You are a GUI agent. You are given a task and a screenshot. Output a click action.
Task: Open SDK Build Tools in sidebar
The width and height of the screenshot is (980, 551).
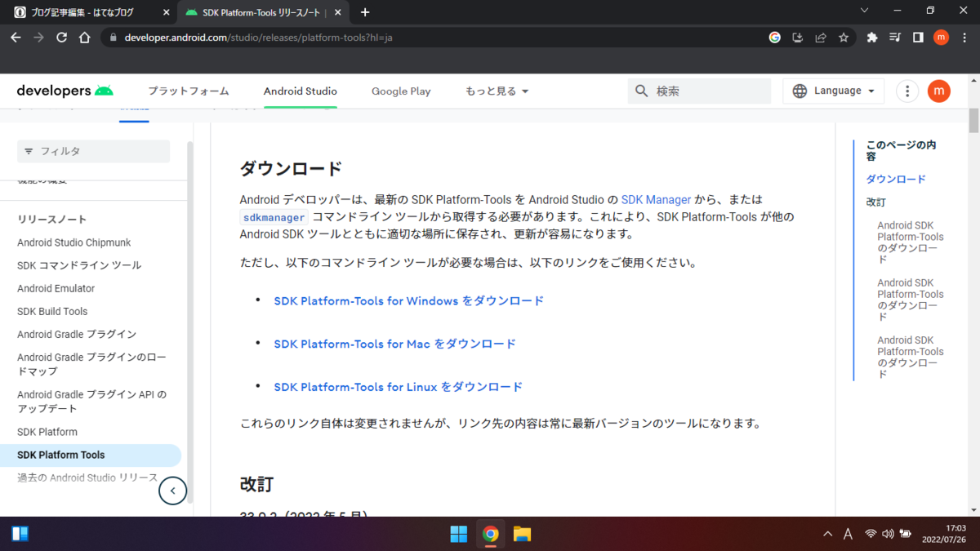[x=52, y=311]
